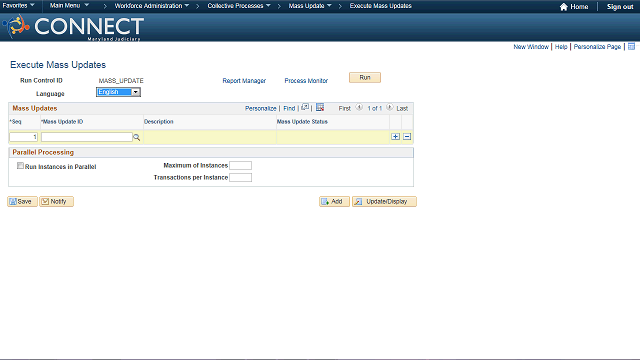The image size is (640, 360).
Task: Focus the Mass Update ID input field
Action: tap(87, 137)
